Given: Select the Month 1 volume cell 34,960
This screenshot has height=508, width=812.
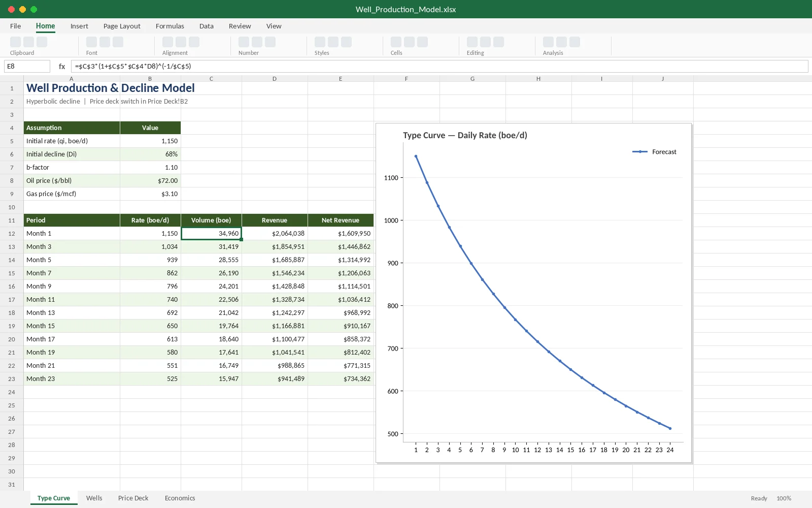Looking at the screenshot, I should tap(211, 234).
